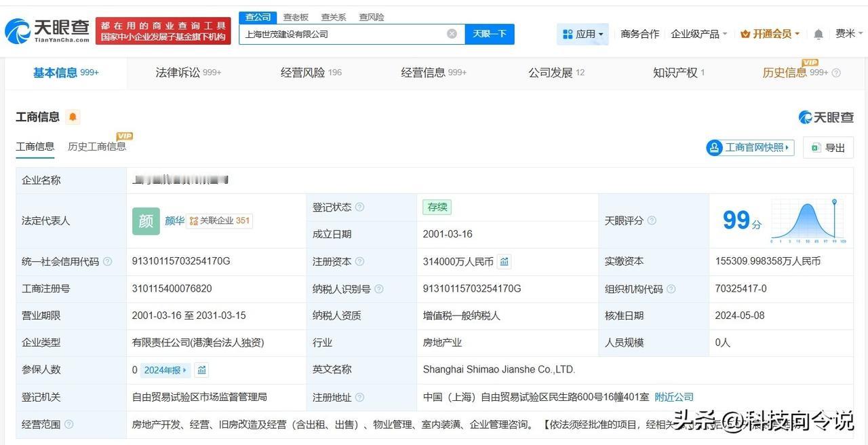Click organization code 70325417-0
Viewport: 868px width, 445px height.
click(x=741, y=288)
